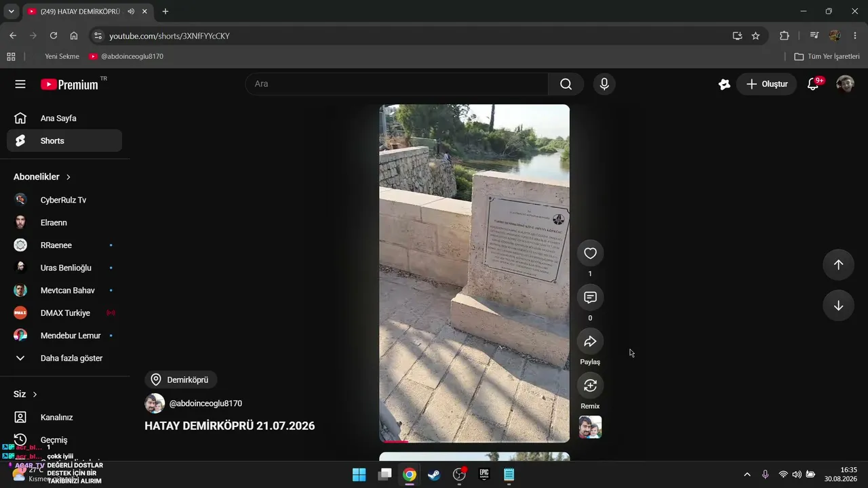Screen dimensions: 868x488
Task: Launch Steam from the taskbar
Action: point(434,474)
